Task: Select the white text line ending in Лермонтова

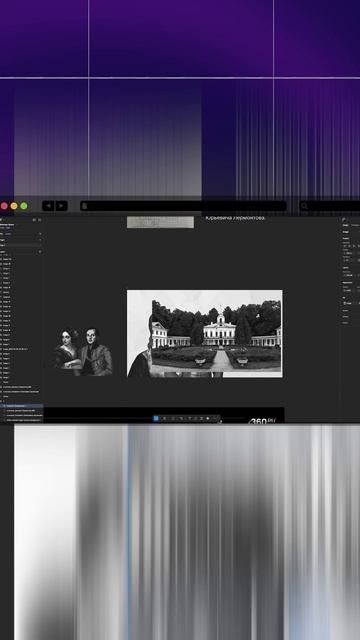Action: [236, 218]
